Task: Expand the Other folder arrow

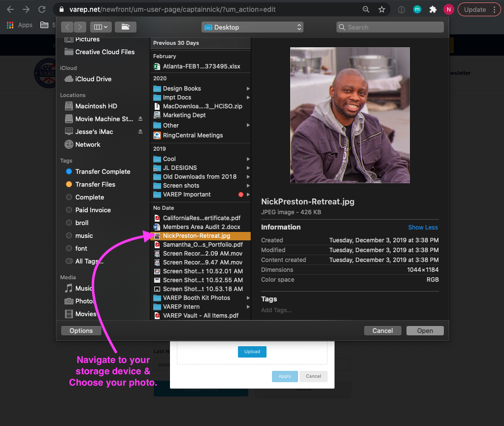Action: pos(248,125)
